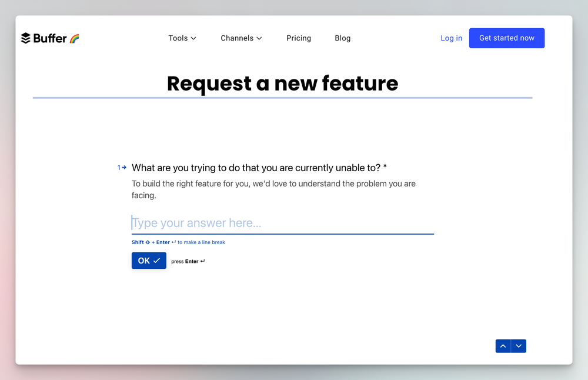The image size is (588, 380).
Task: Click the Log in link
Action: pyautogui.click(x=451, y=38)
